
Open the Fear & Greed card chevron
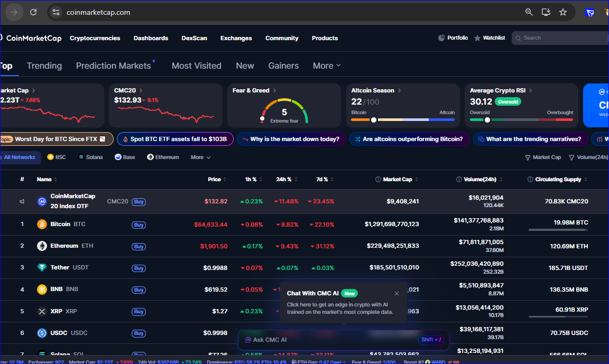click(274, 90)
